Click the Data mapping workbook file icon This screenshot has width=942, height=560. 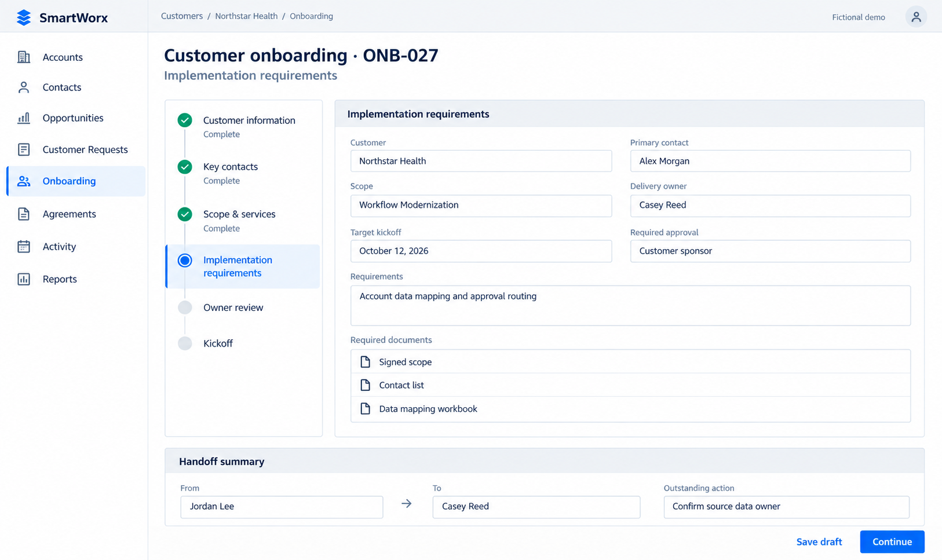coord(365,409)
